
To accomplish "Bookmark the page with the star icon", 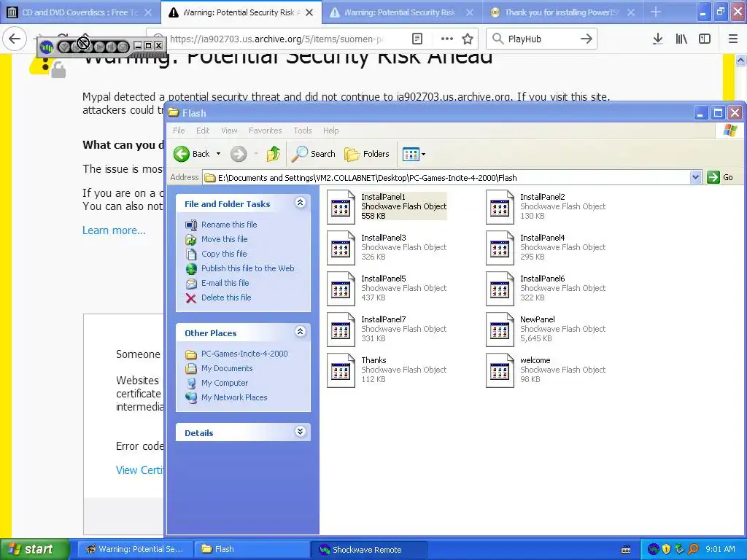I will coord(468,39).
